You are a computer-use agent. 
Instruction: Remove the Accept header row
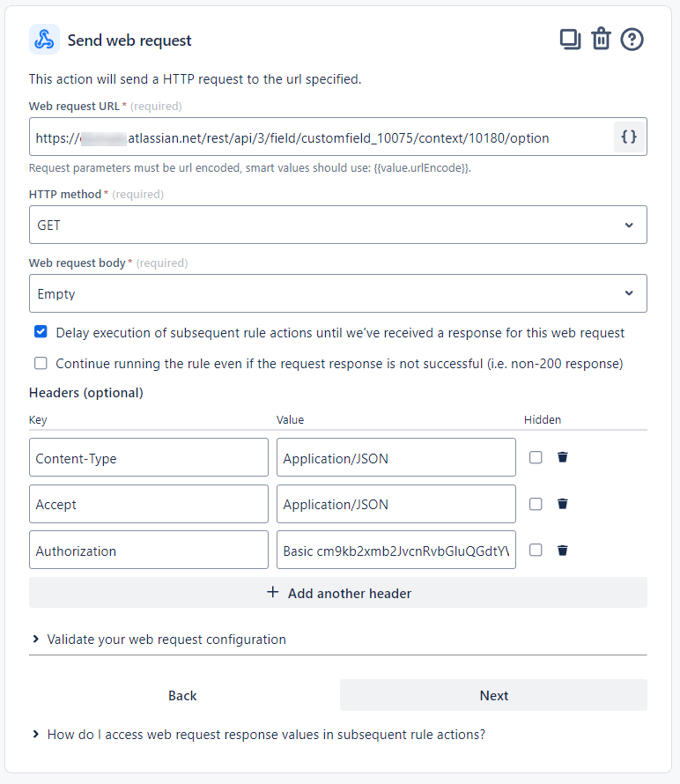pos(563,504)
